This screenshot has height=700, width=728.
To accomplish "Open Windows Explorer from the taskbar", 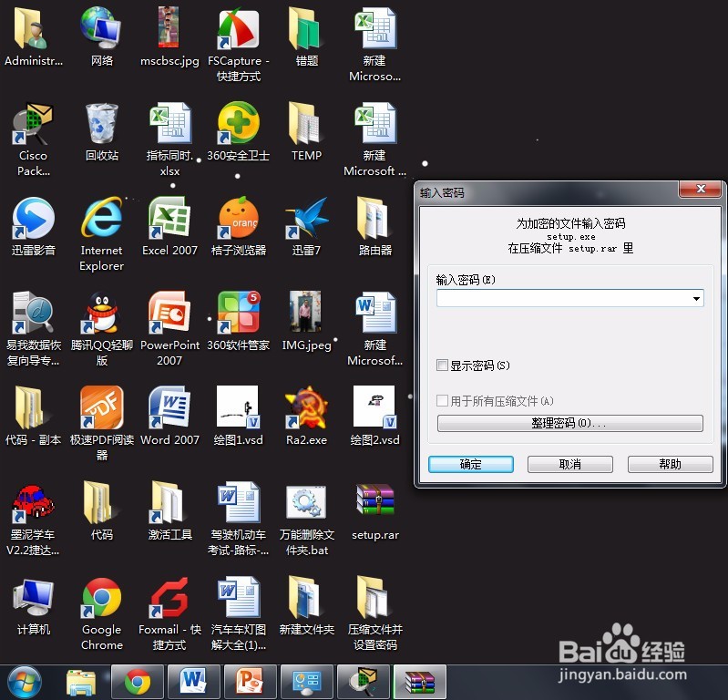I will point(81,683).
